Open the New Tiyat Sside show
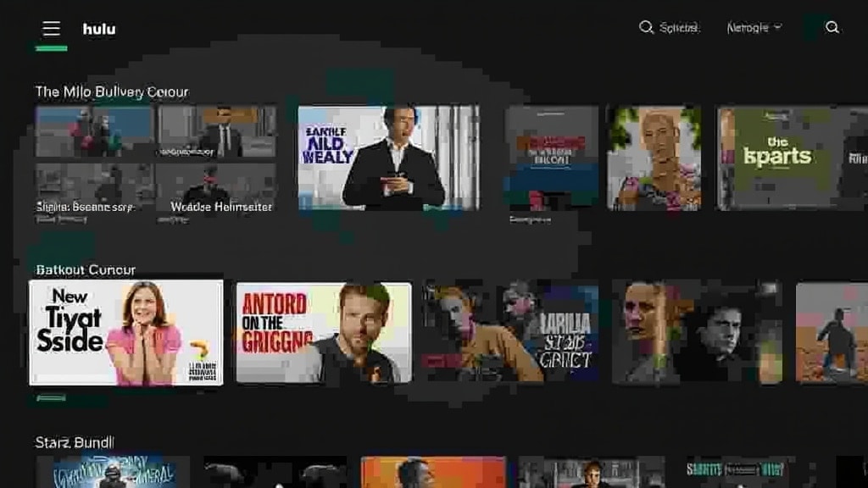This screenshot has width=868, height=488. [126, 332]
